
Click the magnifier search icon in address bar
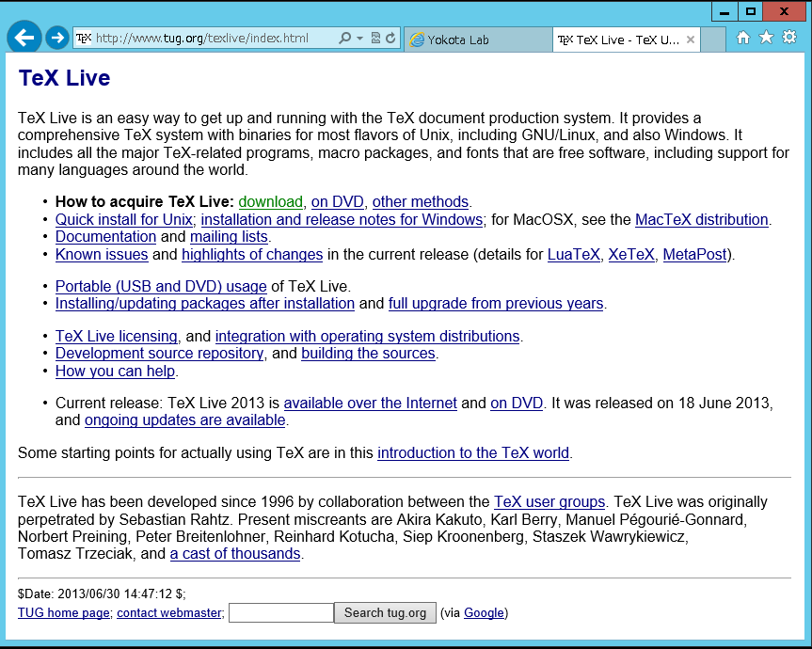click(x=344, y=39)
